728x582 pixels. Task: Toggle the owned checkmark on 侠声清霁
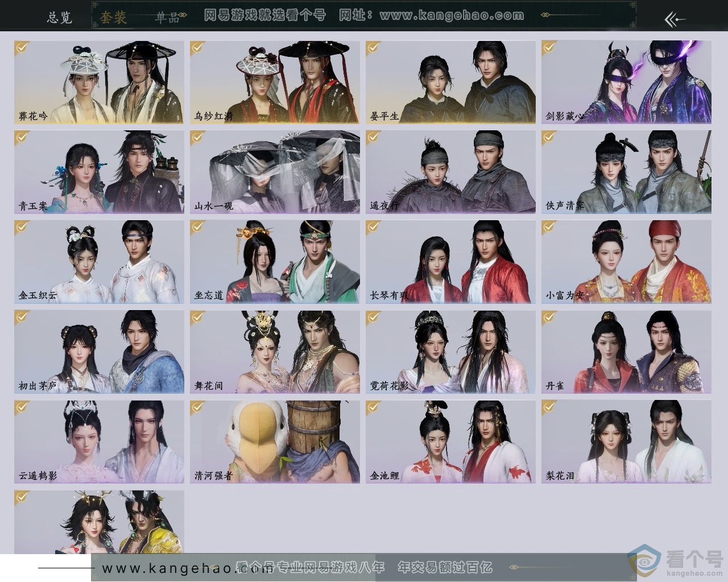tap(549, 137)
